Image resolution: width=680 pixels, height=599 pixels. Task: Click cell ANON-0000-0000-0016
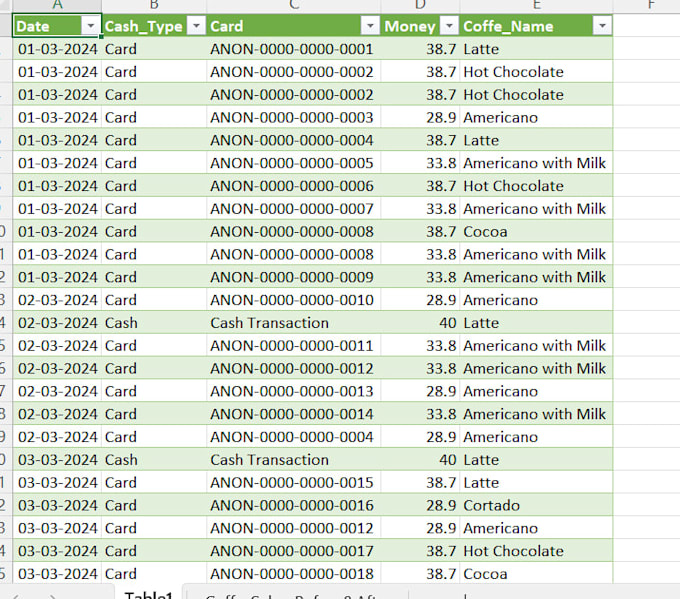pyautogui.click(x=294, y=505)
